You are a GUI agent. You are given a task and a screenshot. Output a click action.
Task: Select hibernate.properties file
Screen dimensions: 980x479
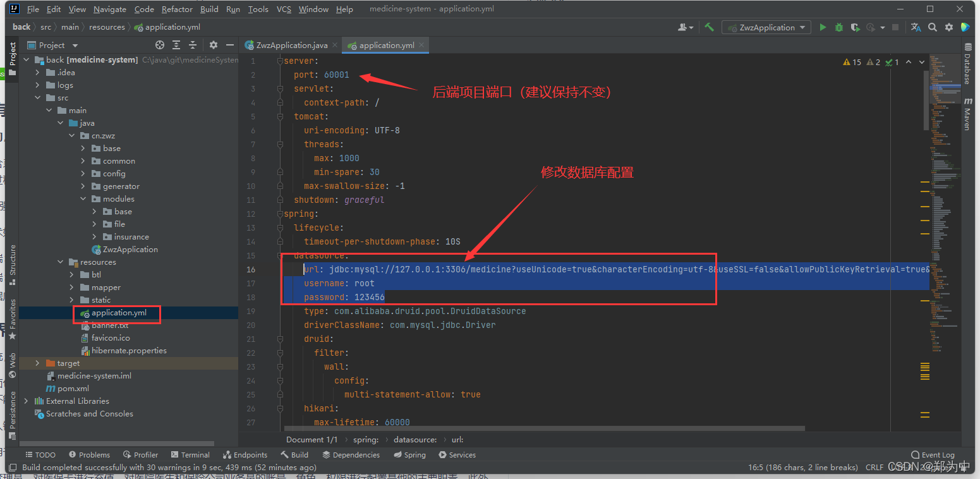[x=124, y=350]
